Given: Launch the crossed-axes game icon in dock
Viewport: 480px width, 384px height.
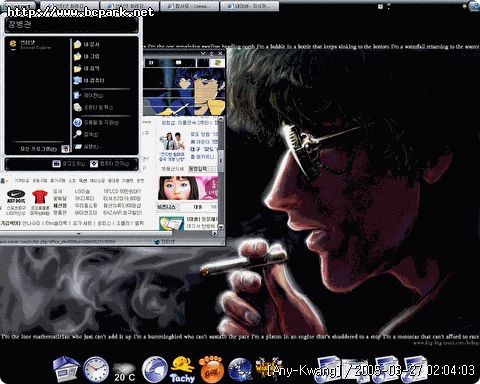Looking at the screenshot, I should point(268,368).
